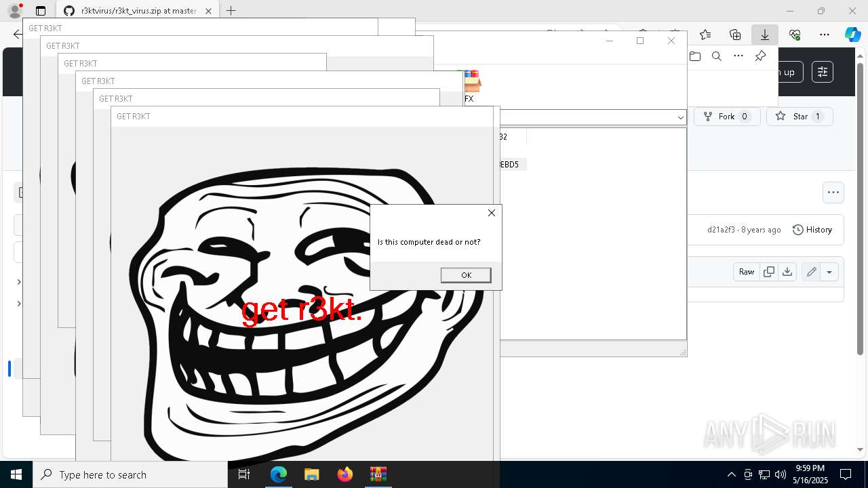Viewport: 868px width, 488px height.
Task: Select the r3ktvirus/r3kt_virus.zip tab
Action: [x=138, y=11]
